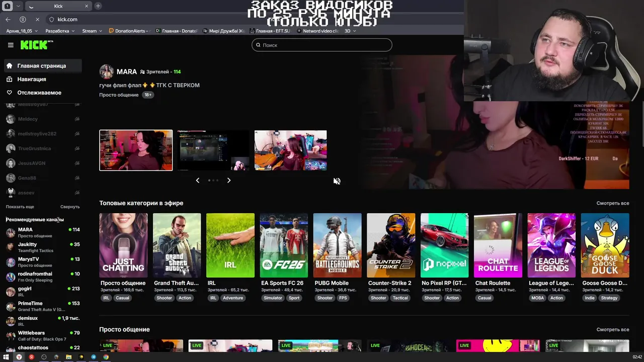644x362 pixels.
Task: Close the Kick browser tab
Action: [87, 6]
